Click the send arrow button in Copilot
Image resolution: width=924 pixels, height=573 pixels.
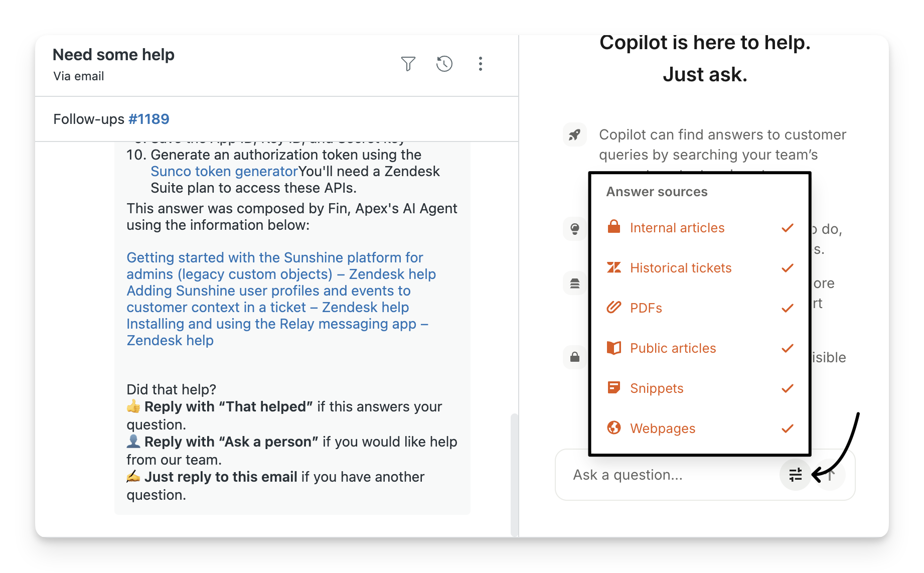[831, 474]
